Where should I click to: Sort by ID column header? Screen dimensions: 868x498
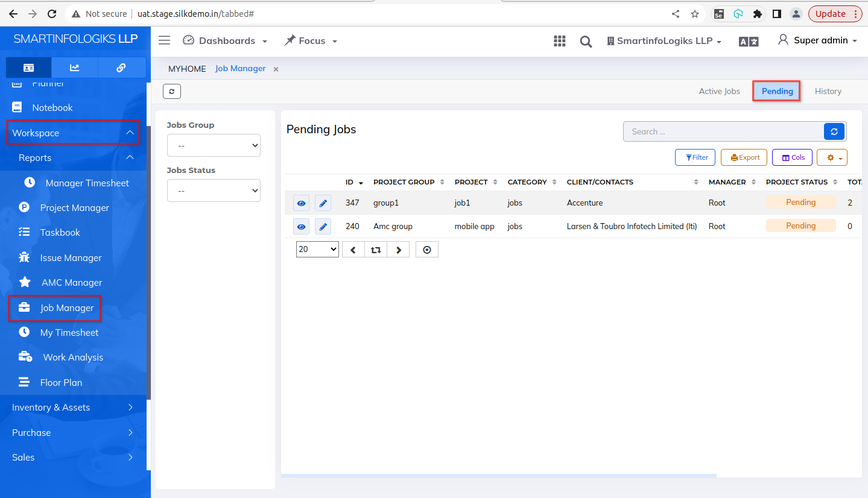click(x=354, y=182)
